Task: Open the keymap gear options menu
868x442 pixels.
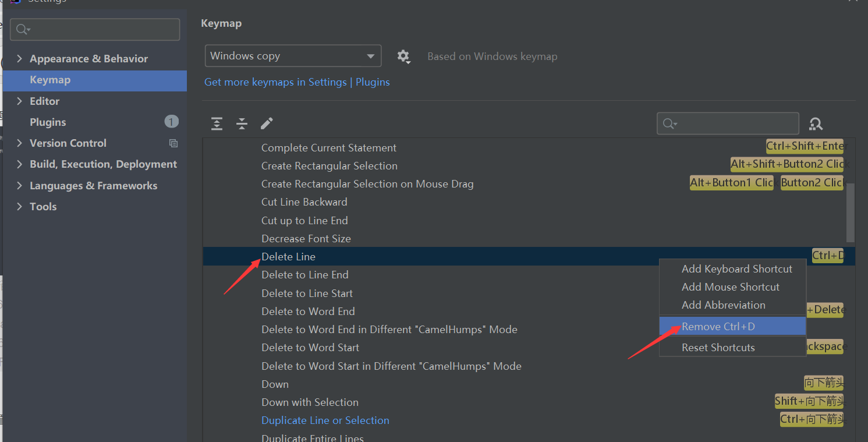Action: tap(403, 56)
